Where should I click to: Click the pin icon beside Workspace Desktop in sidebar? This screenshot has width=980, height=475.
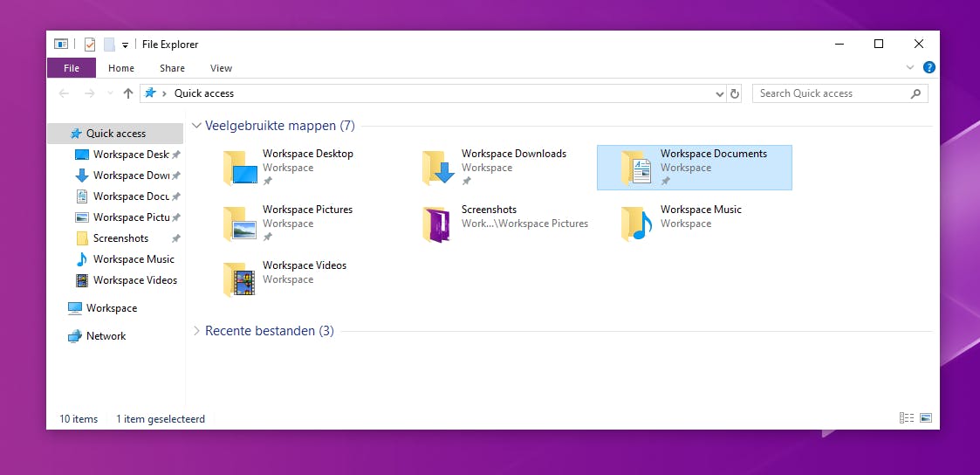(x=176, y=155)
